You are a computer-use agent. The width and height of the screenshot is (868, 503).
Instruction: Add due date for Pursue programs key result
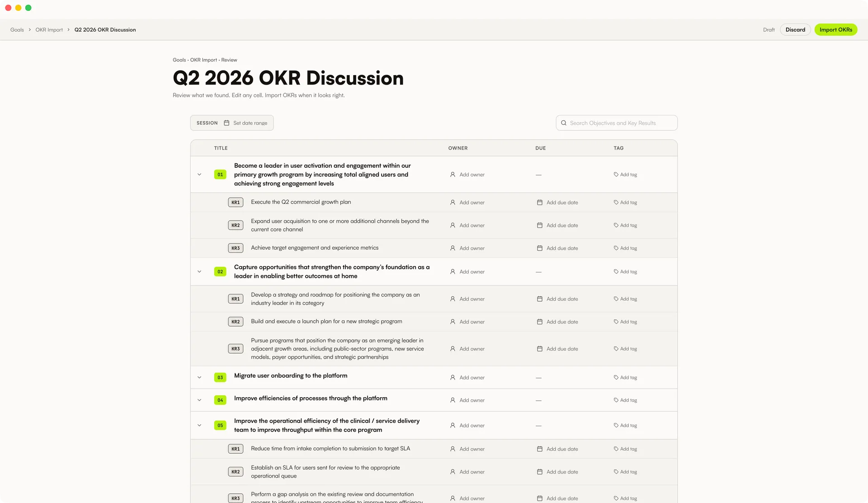557,349
